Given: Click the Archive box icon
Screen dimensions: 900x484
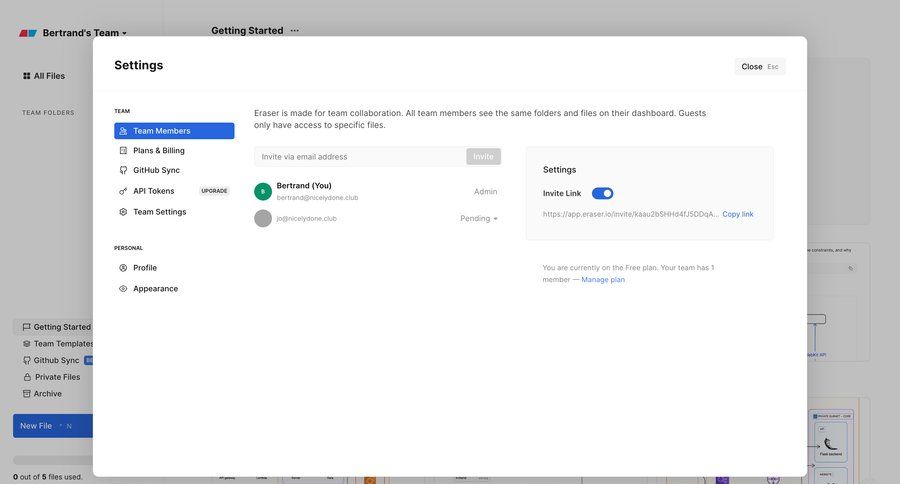Looking at the screenshot, I should 26,393.
